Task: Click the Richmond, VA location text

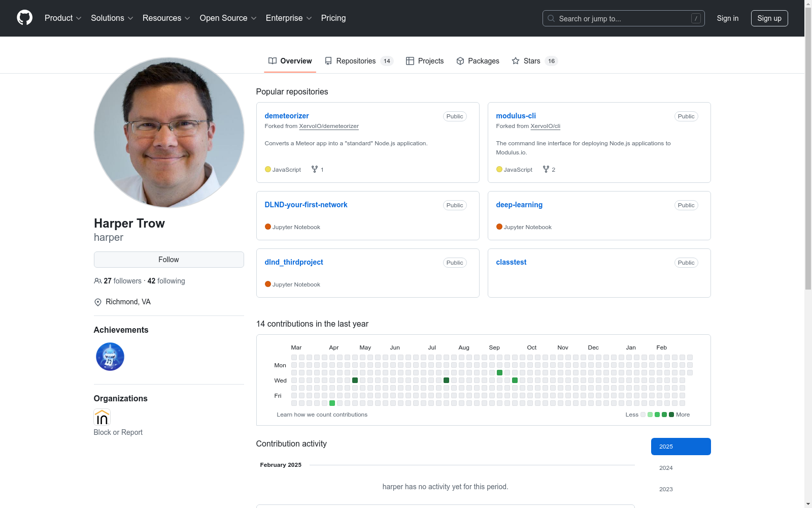Action: click(128, 302)
